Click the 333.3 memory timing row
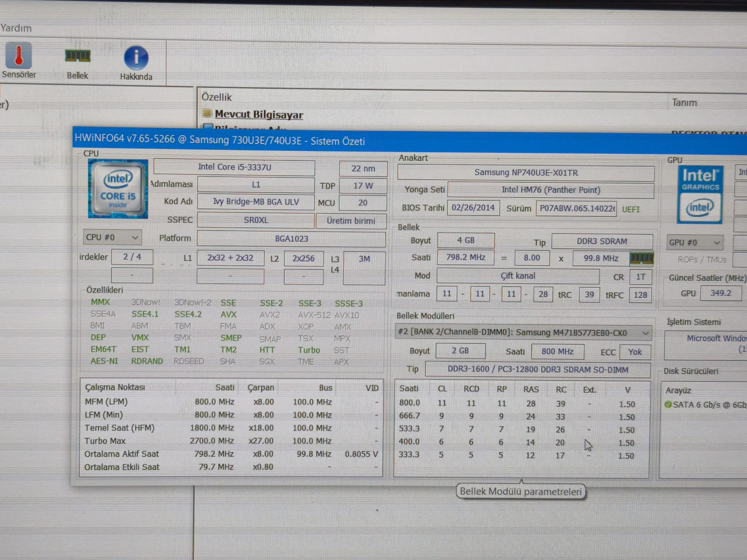The image size is (747, 560). point(521,455)
